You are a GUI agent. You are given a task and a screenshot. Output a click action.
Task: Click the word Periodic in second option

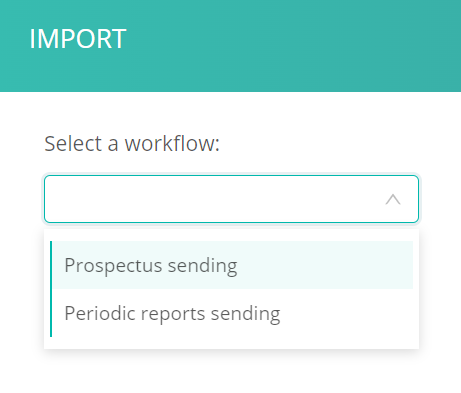tap(100, 313)
